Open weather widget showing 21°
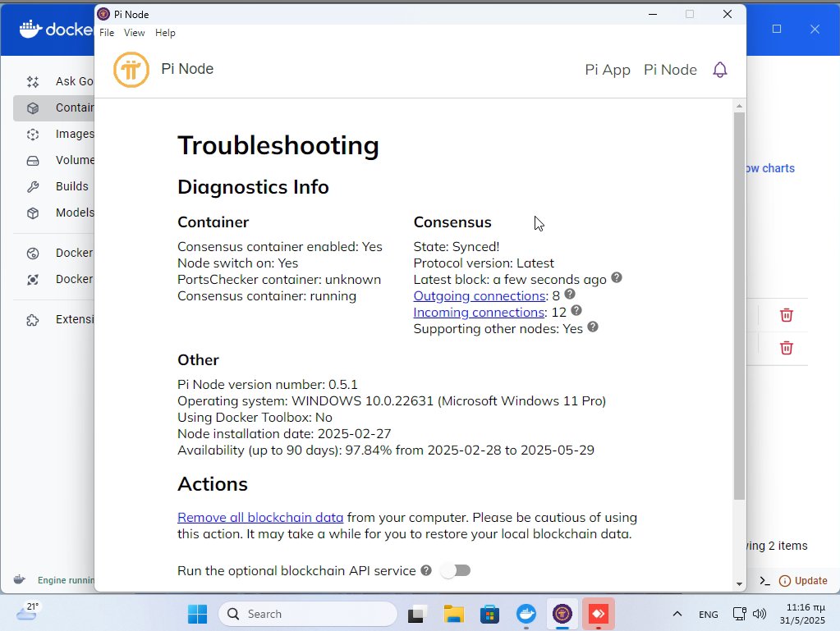Image resolution: width=840 pixels, height=631 pixels. (x=29, y=612)
